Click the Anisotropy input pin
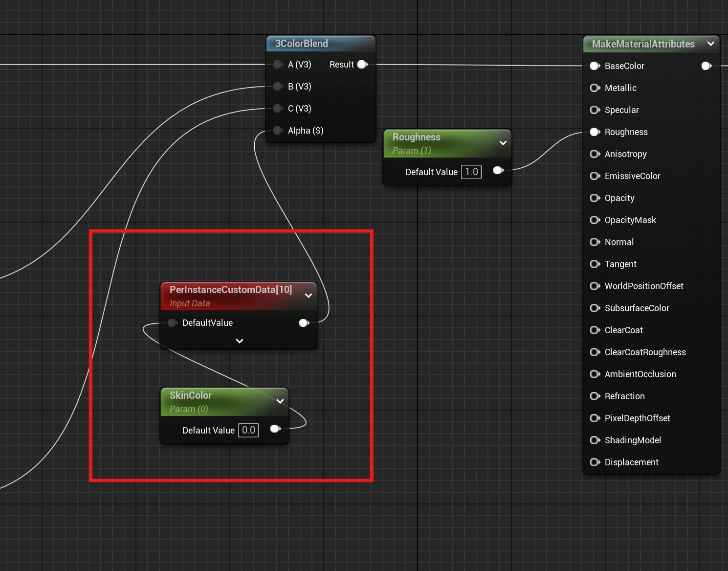Image resolution: width=728 pixels, height=571 pixels. point(595,154)
